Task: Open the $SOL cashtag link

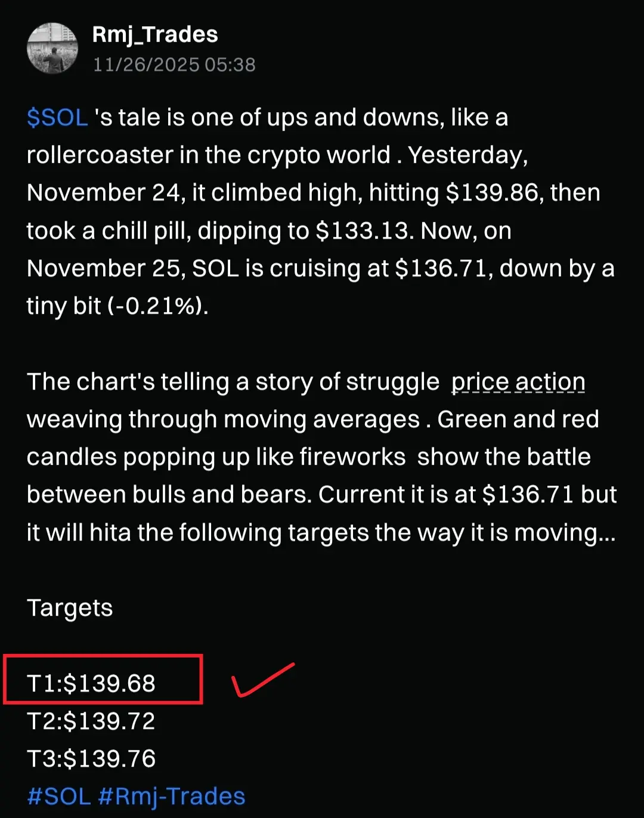Action: (58, 118)
